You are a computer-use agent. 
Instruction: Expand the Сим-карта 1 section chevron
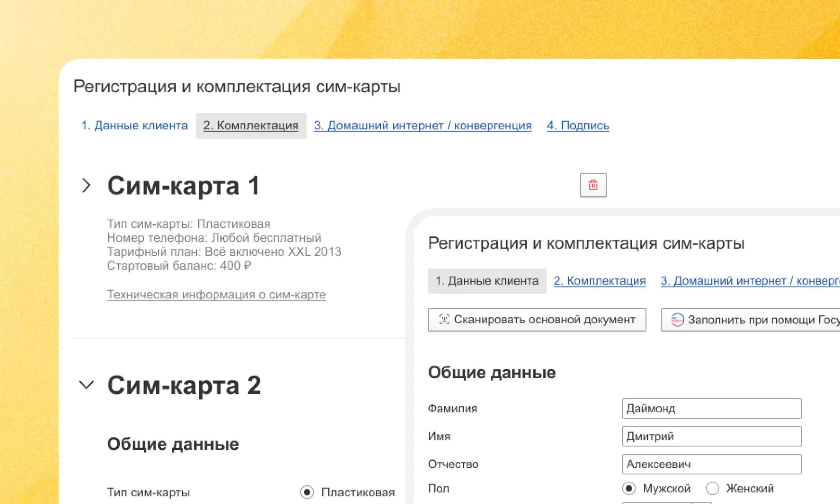[86, 185]
